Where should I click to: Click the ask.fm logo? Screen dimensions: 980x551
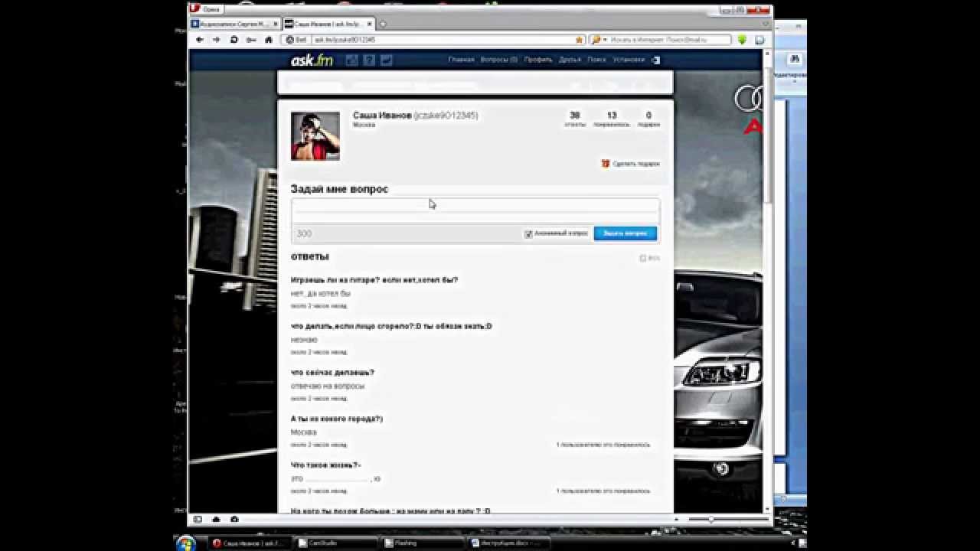click(312, 60)
